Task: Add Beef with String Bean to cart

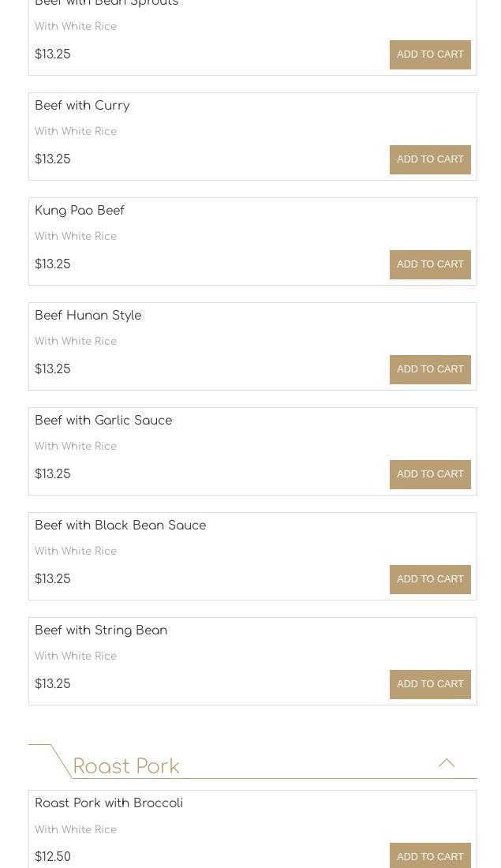Action: point(430,684)
